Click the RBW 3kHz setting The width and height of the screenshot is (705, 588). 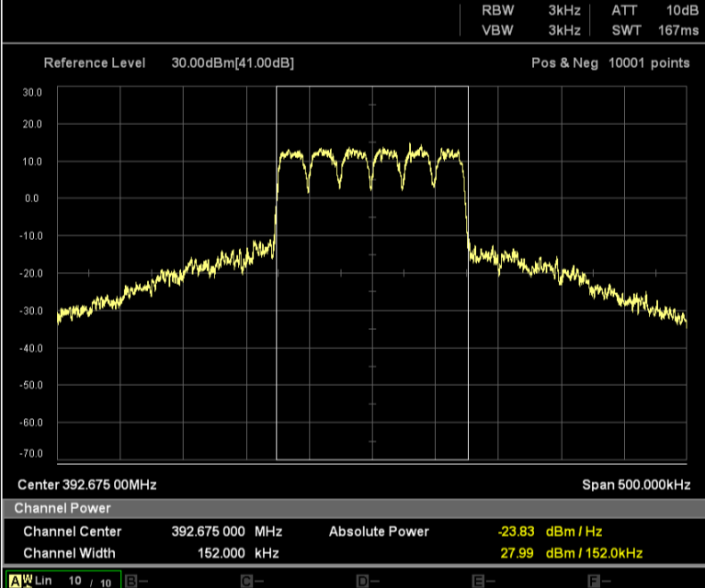click(x=530, y=11)
